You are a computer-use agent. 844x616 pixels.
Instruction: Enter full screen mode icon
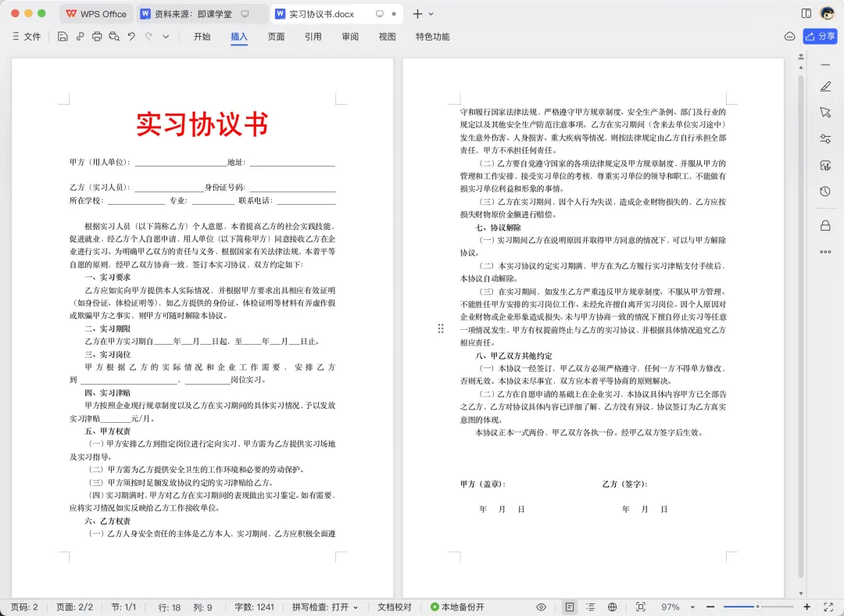828,607
